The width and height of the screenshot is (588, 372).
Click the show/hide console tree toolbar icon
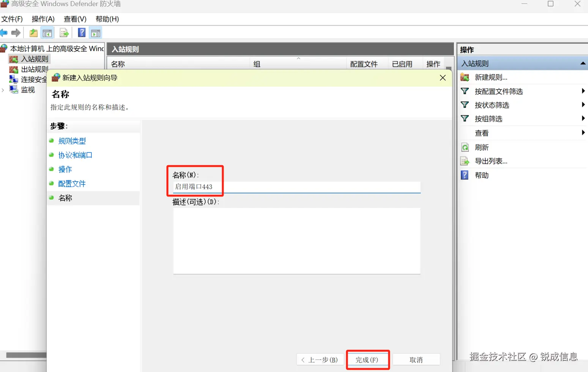click(x=47, y=33)
